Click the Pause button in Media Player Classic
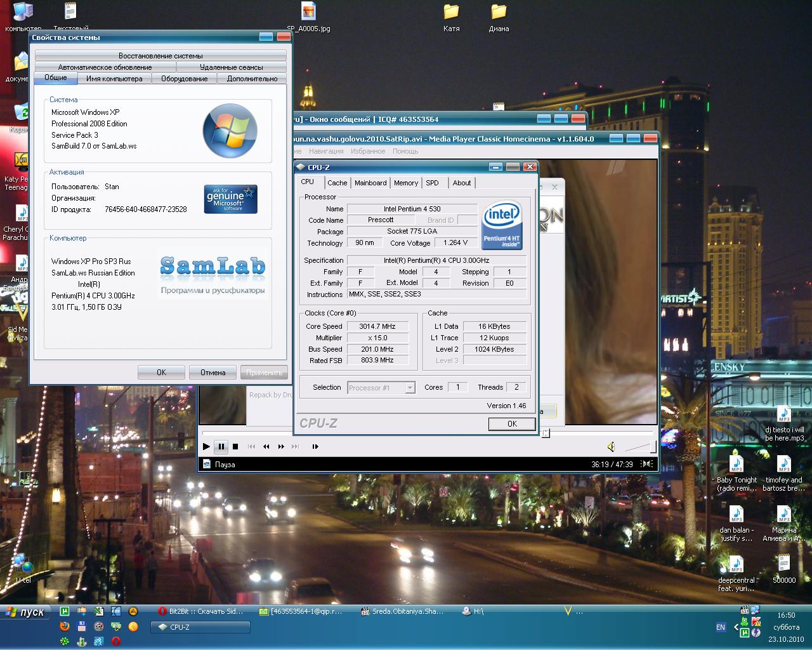The height and width of the screenshot is (650, 812). [221, 447]
